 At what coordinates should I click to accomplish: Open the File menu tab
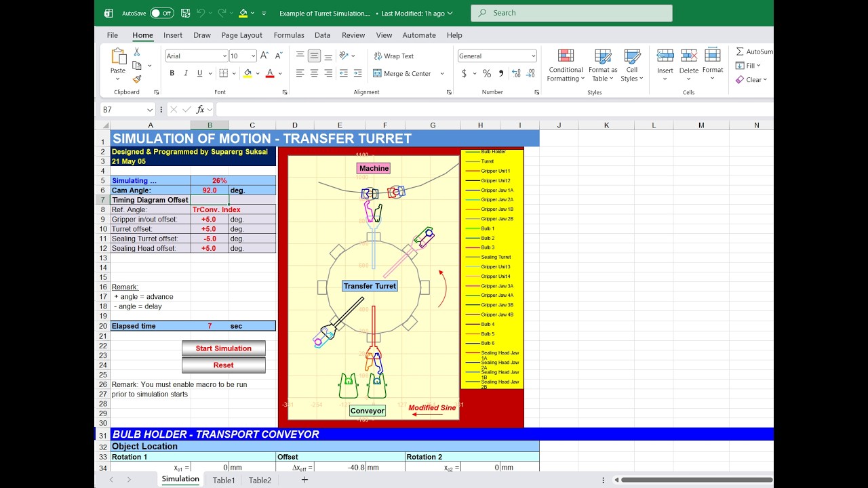point(113,35)
